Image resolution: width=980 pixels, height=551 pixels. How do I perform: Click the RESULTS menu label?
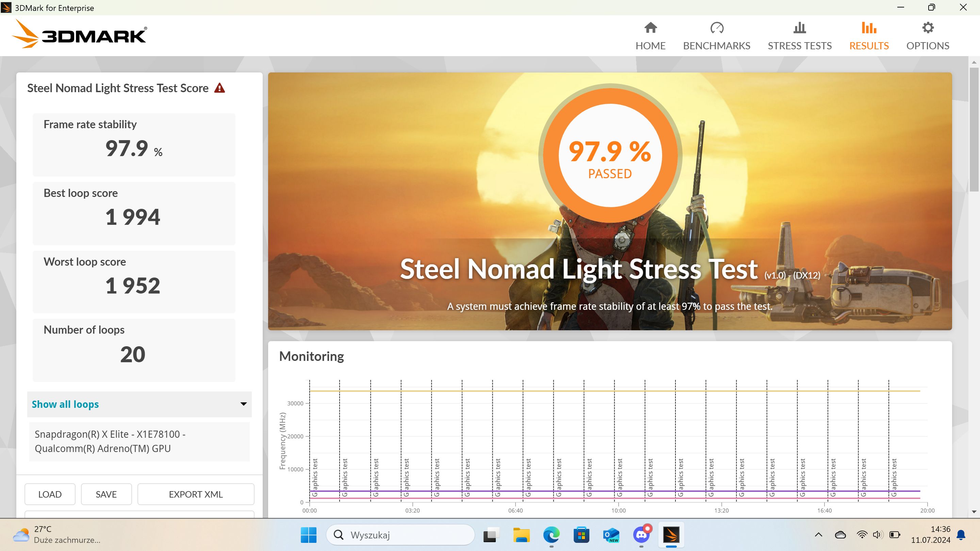pyautogui.click(x=869, y=46)
